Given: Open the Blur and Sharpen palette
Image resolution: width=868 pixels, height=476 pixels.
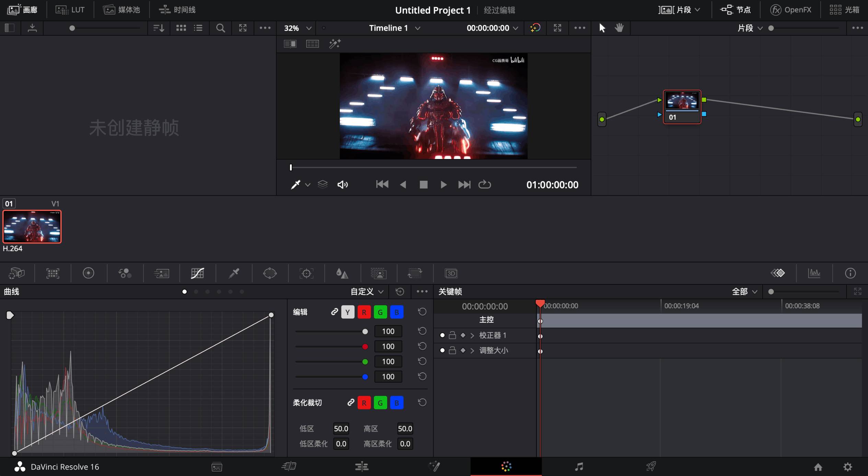Looking at the screenshot, I should [x=342, y=273].
